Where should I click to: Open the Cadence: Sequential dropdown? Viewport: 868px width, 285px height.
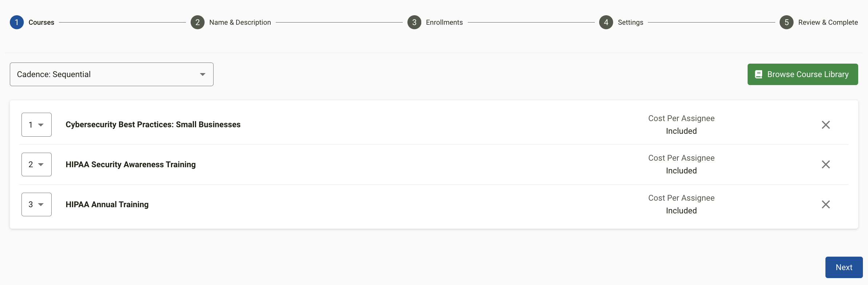coord(112,75)
